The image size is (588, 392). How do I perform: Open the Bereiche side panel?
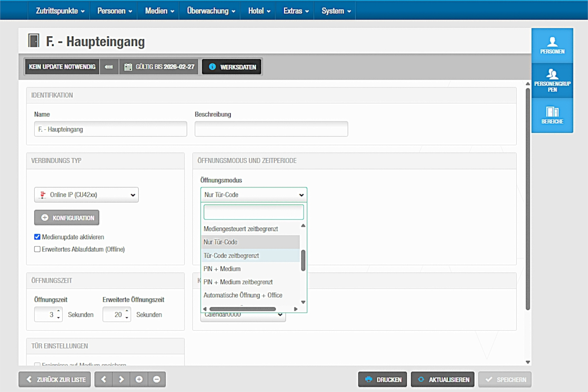pyautogui.click(x=552, y=115)
